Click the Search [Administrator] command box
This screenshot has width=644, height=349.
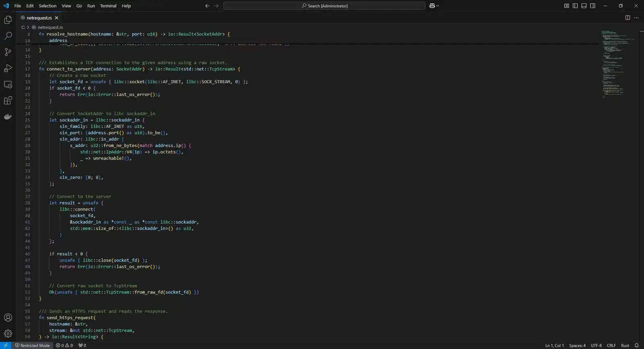click(324, 6)
